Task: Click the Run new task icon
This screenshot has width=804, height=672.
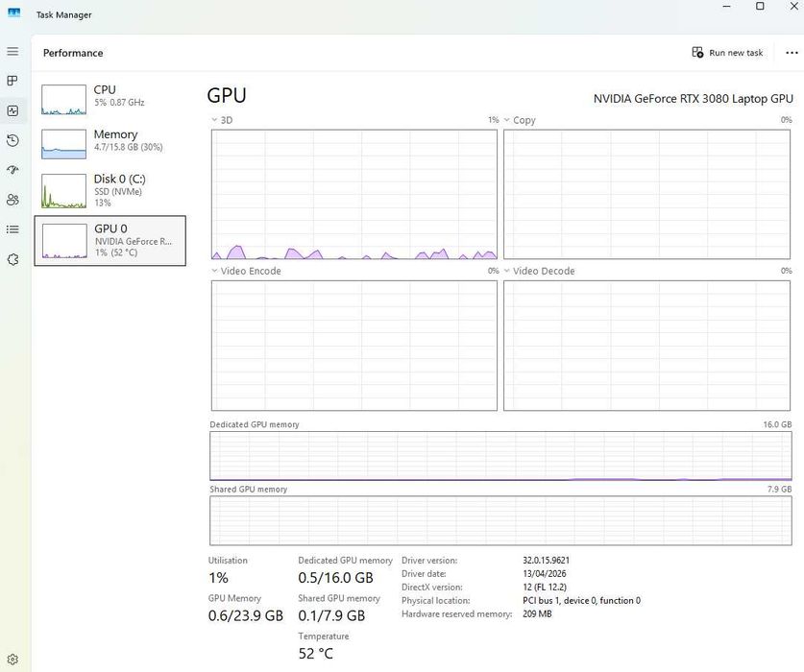Action: (x=697, y=52)
